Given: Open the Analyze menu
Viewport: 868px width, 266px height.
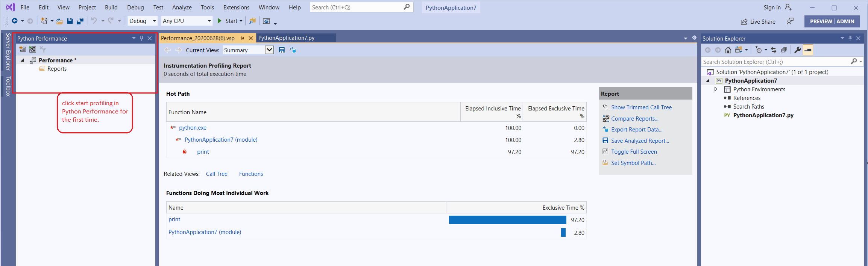Looking at the screenshot, I should [x=182, y=8].
